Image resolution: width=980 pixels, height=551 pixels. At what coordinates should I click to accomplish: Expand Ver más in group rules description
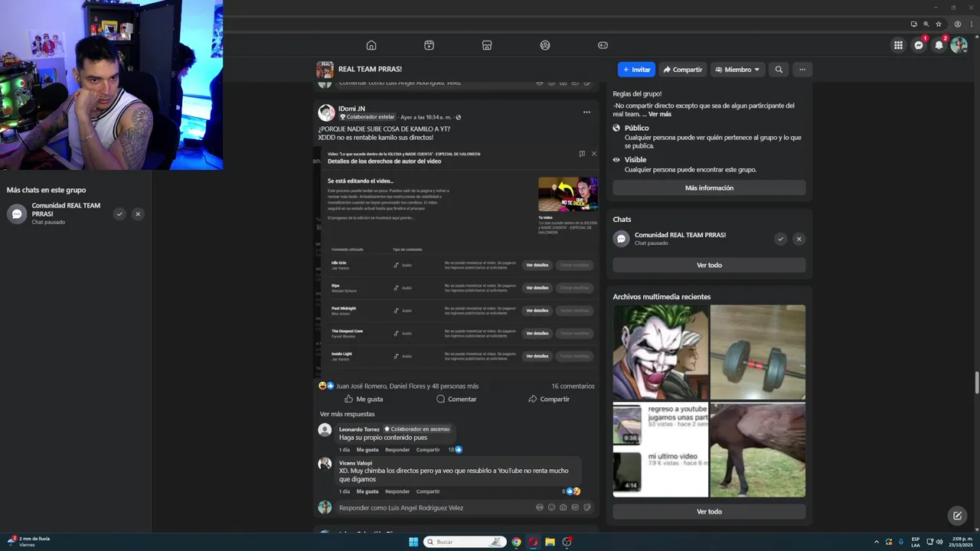pyautogui.click(x=660, y=114)
